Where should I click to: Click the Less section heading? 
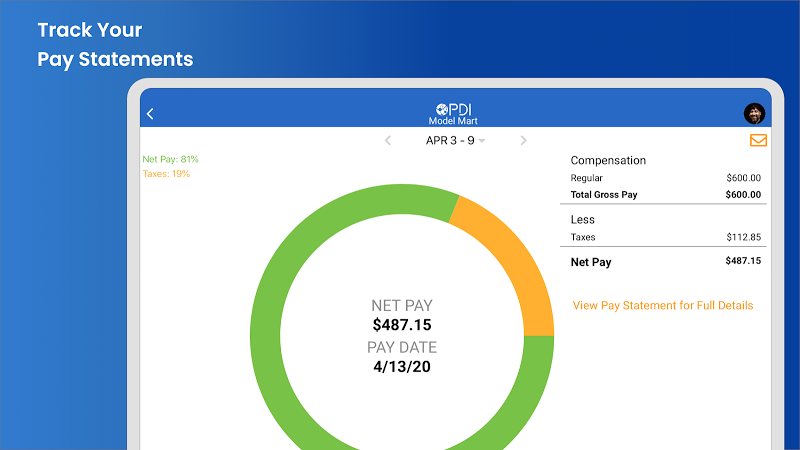coord(583,219)
